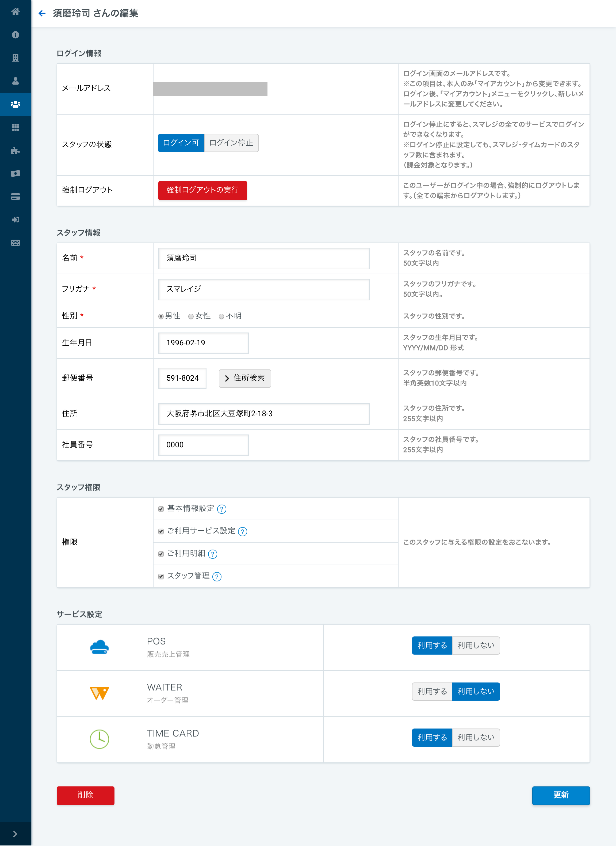This screenshot has height=846, width=616.
Task: Click the credit card icon in sidebar
Action: pyautogui.click(x=15, y=197)
